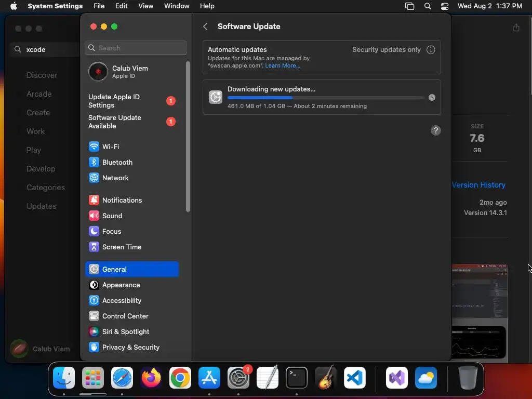Select Arcade in the App Store sidebar
Viewport: 532px width, 399px height.
pyautogui.click(x=39, y=94)
